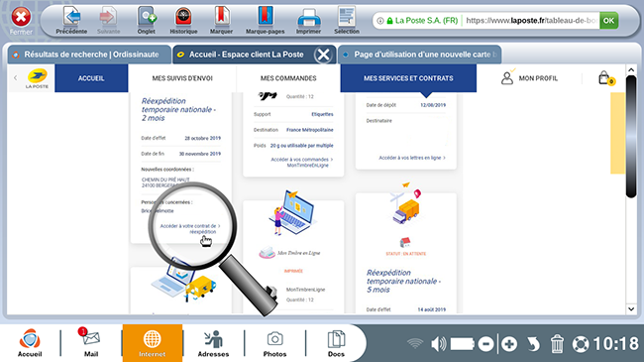The width and height of the screenshot is (644, 362).
Task: Close the Espace client La Poste tab
Action: pyautogui.click(x=324, y=55)
